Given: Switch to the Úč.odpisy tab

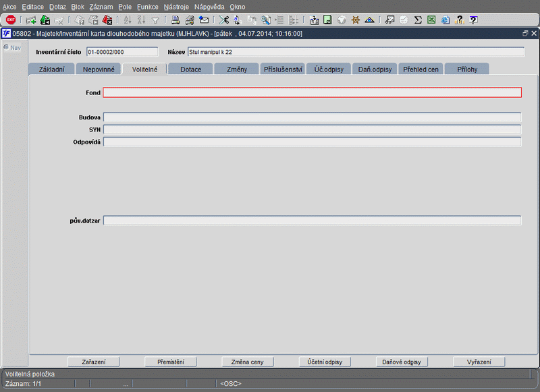Looking at the screenshot, I should tap(329, 69).
